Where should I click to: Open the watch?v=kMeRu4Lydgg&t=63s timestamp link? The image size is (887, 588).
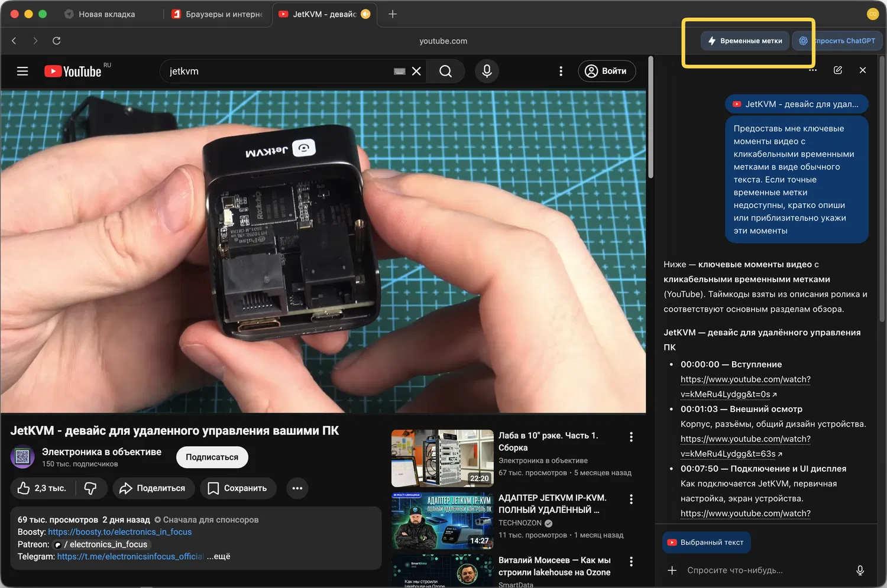(746, 446)
